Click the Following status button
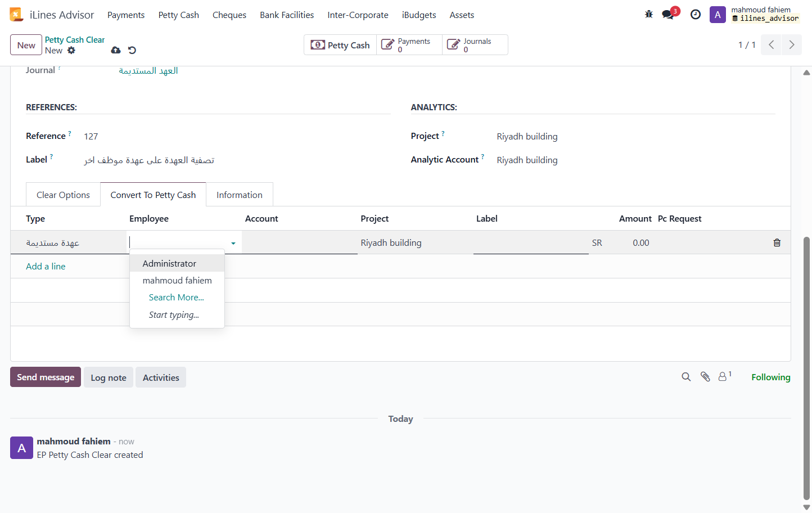Screen dimensions: 812x513 coord(771,377)
